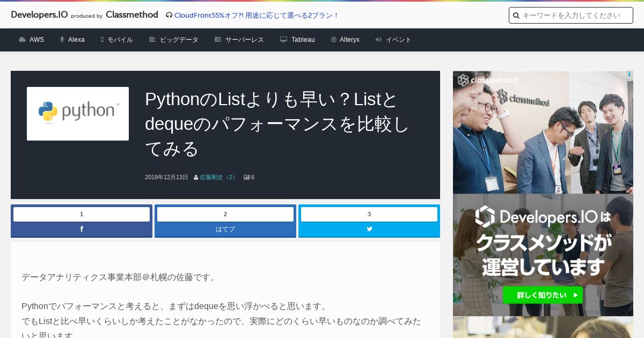This screenshot has width=644, height=338.
Task: Click the circle icon beside Alteryx
Action: point(334,40)
